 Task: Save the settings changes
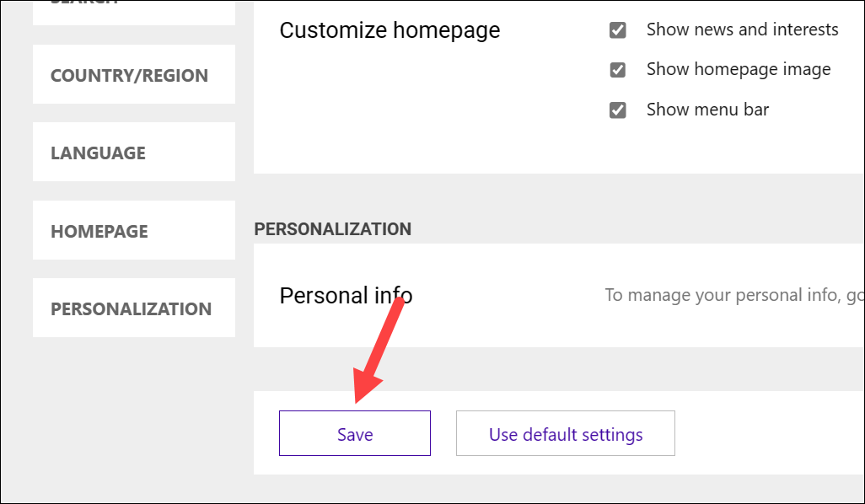tap(355, 433)
